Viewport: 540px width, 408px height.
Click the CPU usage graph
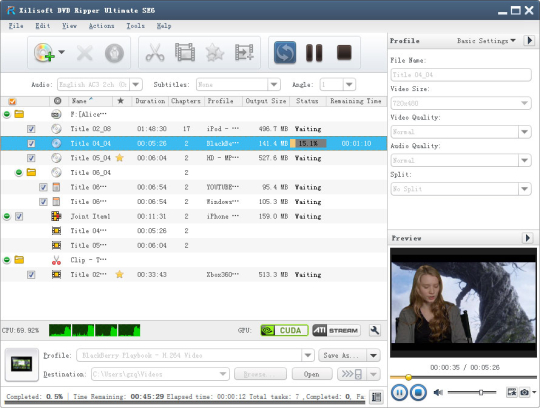[x=94, y=330]
